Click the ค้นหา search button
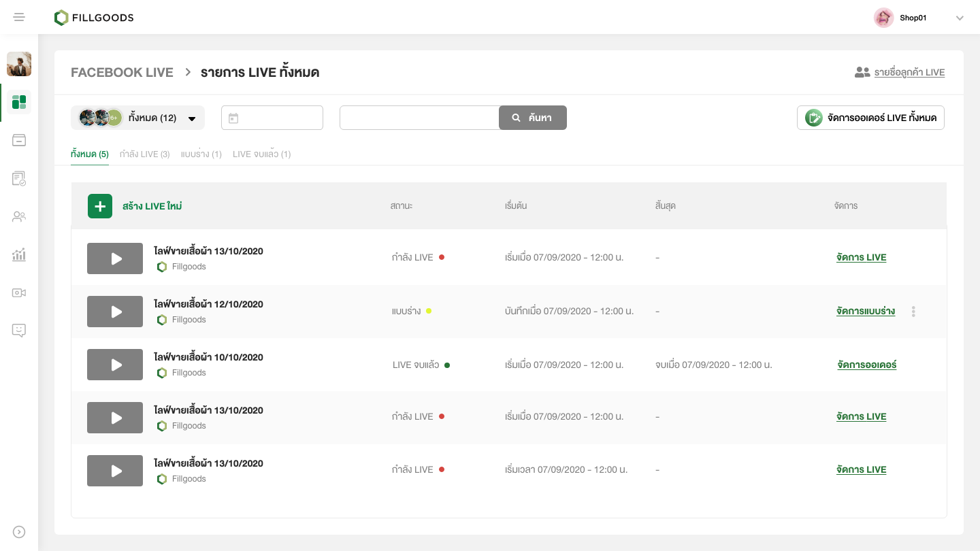The width and height of the screenshot is (980, 551). 532,118
